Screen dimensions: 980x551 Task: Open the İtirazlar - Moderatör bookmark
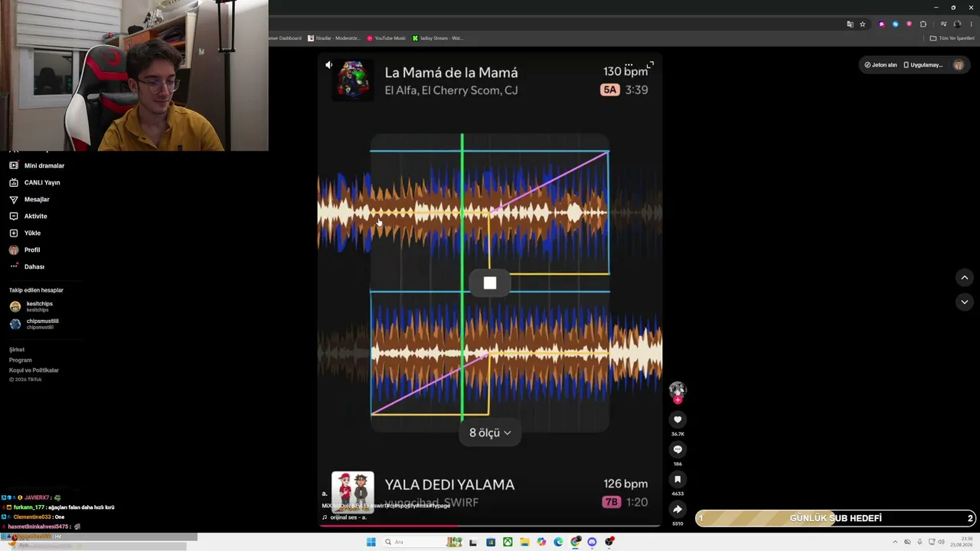tap(334, 37)
